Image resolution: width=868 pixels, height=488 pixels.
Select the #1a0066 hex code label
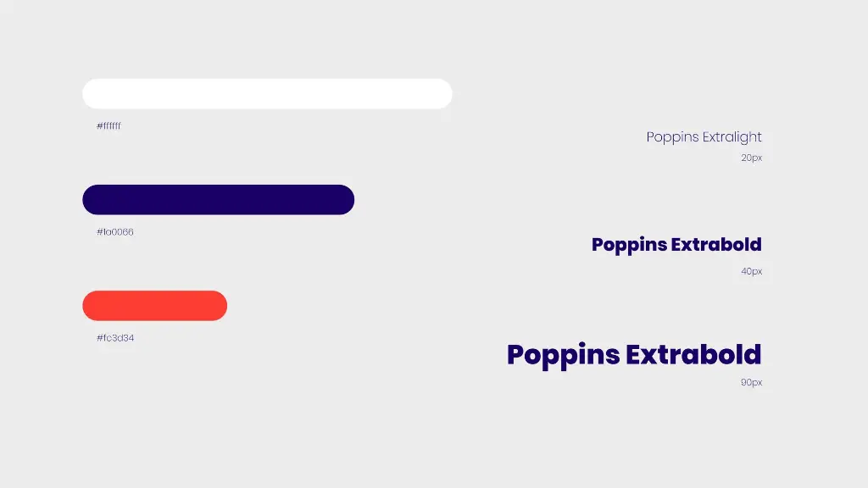pyautogui.click(x=114, y=232)
